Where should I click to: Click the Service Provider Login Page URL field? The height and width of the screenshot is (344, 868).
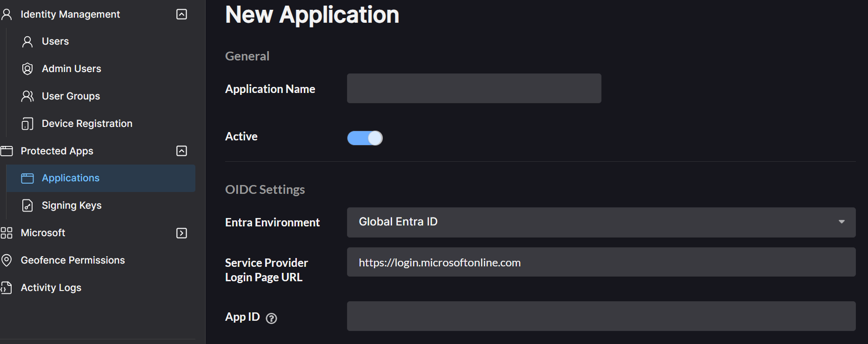tap(601, 263)
